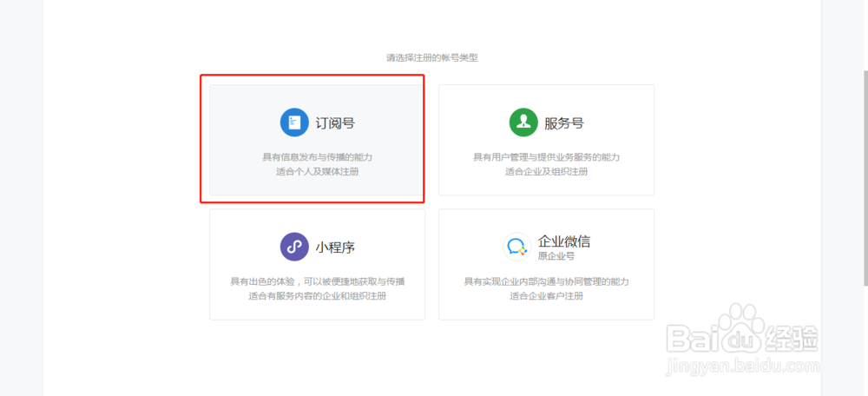The height and width of the screenshot is (396, 868).
Task: Click text 具有实现企业内部沟通与协同管理的能力
Action: click(x=546, y=281)
